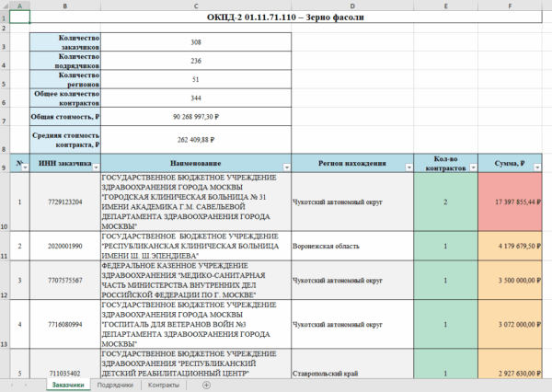
Task: Select column A header
Action: click(x=19, y=6)
